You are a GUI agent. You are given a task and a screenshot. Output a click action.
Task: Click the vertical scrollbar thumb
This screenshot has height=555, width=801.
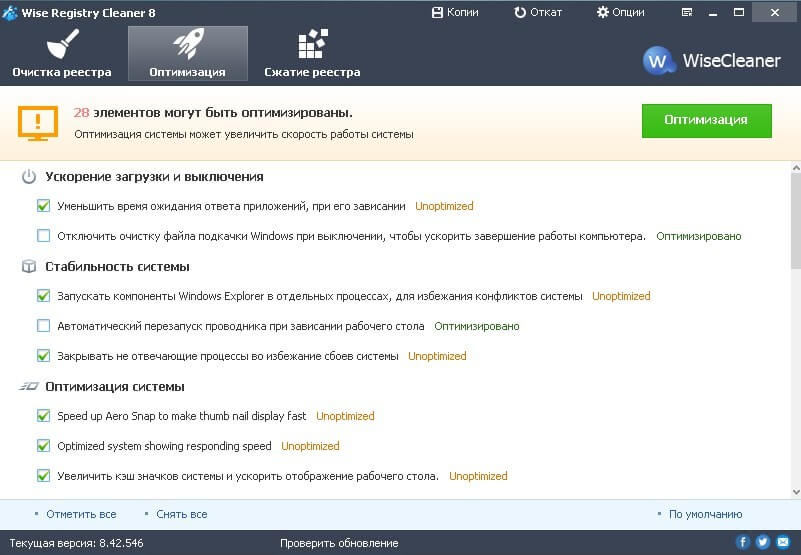click(x=796, y=221)
